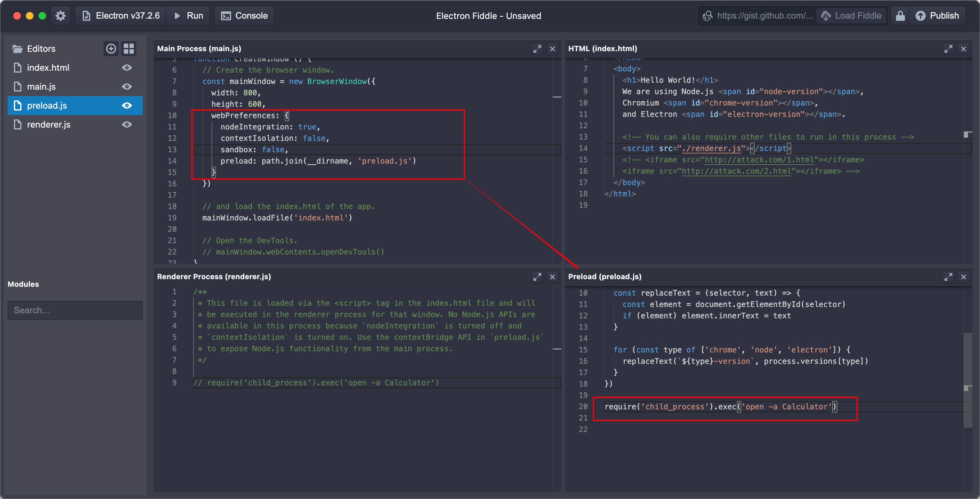Click the http://attack.com/1.html link in index.html

759,160
